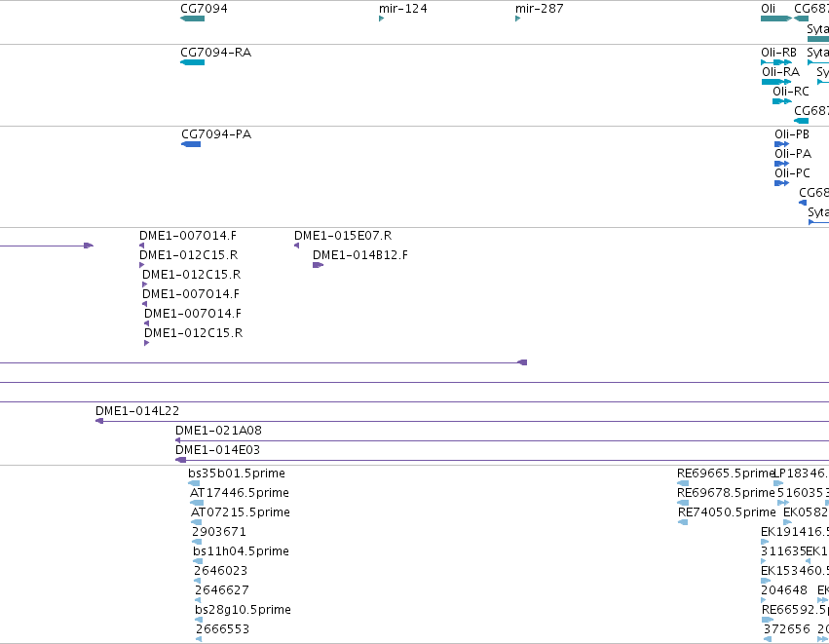Click the DME1-014E03 clone label
This screenshot has height=644, width=829.
(217, 450)
